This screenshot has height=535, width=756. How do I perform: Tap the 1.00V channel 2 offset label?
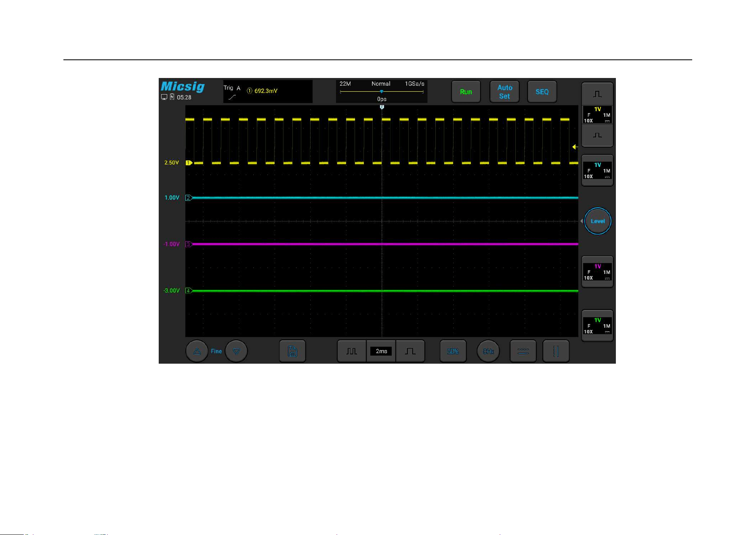click(172, 198)
